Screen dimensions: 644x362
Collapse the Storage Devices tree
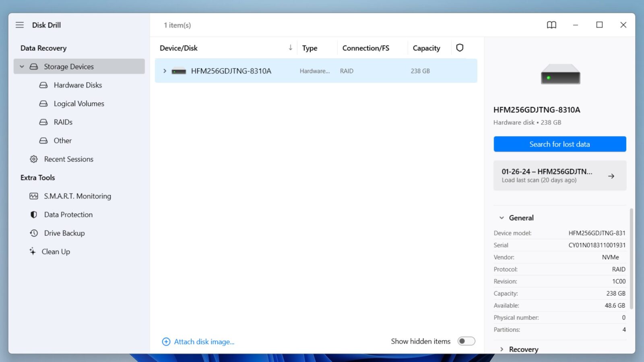(x=22, y=67)
